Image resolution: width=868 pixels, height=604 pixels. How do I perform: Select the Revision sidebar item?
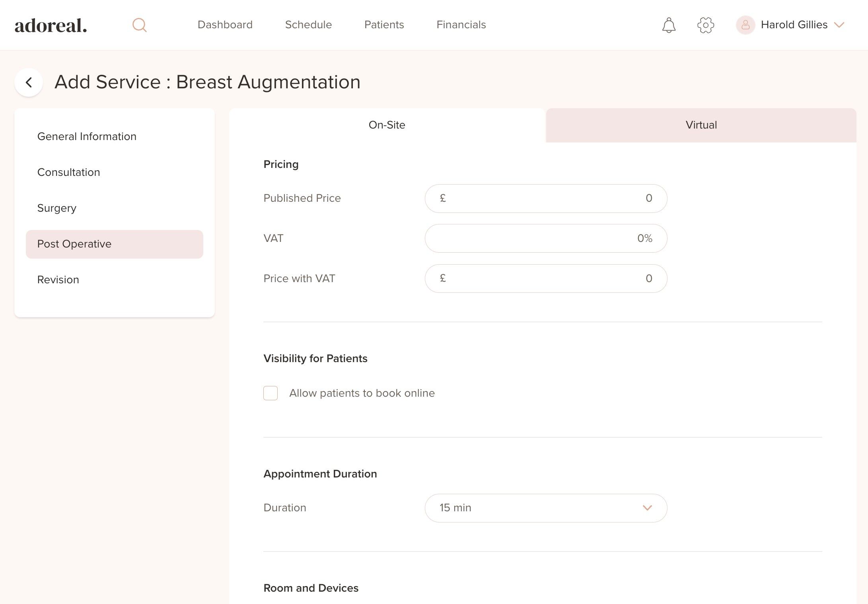click(x=58, y=280)
